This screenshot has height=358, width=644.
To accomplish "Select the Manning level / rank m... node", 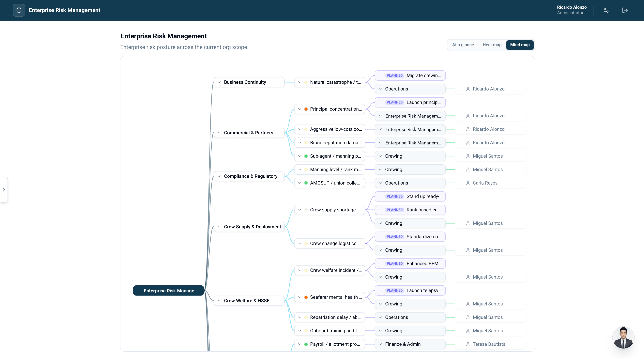I will click(330, 169).
